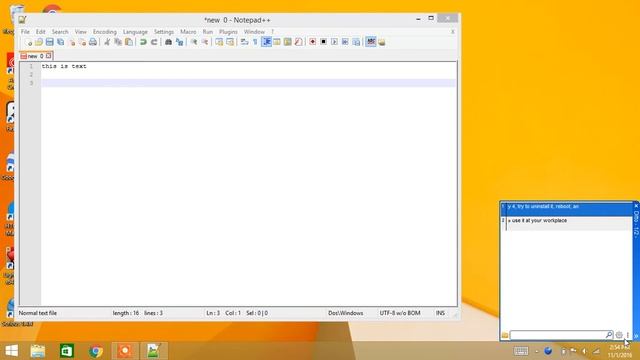Viewport: 640px width, 360px height.
Task: Click the Redo toolbar arrow
Action: 154,42
